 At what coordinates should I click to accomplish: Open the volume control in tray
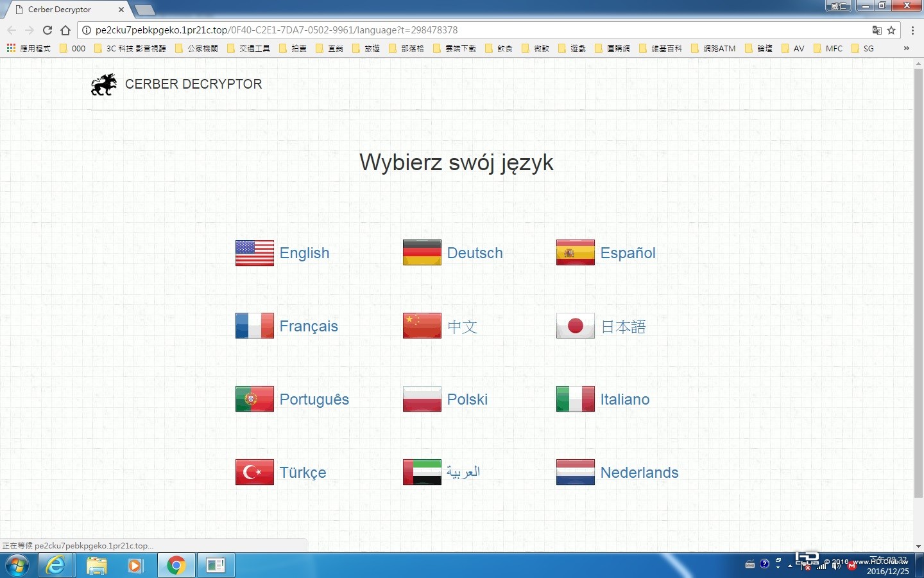coord(836,566)
